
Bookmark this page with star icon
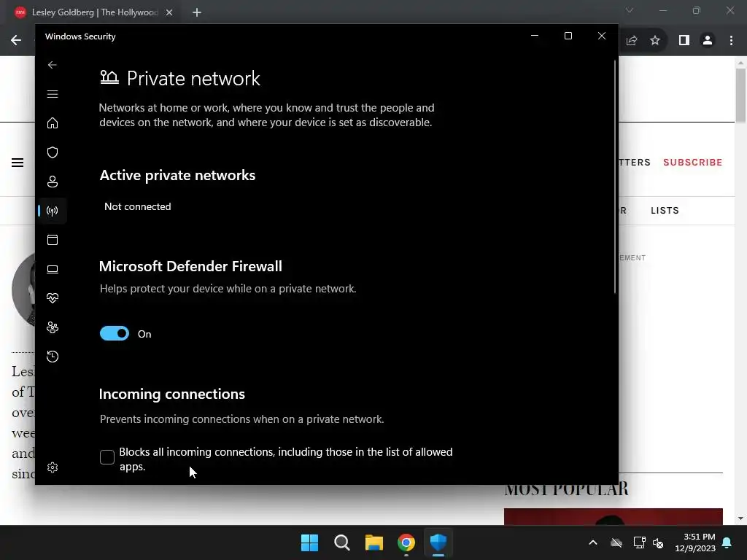click(655, 41)
